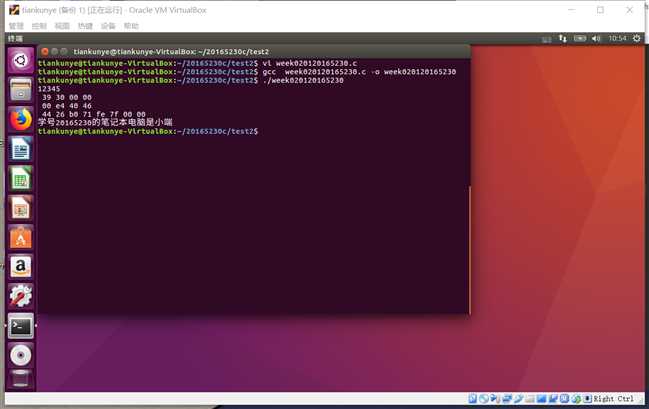This screenshot has width=649, height=409.
Task: Open the sound volume indicator
Action: click(596, 38)
